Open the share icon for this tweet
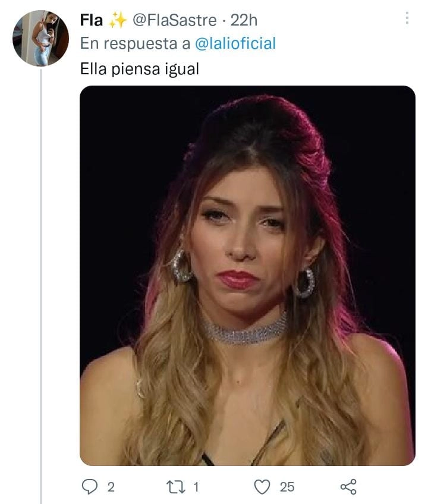Image resolution: width=428 pixels, height=504 pixels. 348,487
